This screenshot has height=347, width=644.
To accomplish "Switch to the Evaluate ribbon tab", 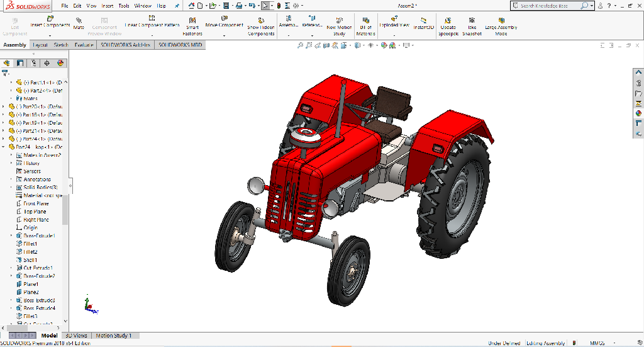I will point(84,45).
